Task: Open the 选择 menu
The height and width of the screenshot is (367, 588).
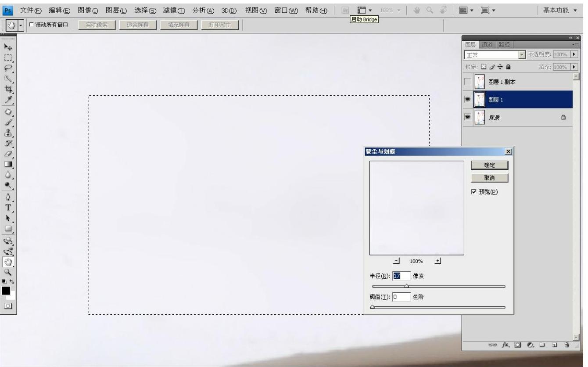Action: click(144, 10)
